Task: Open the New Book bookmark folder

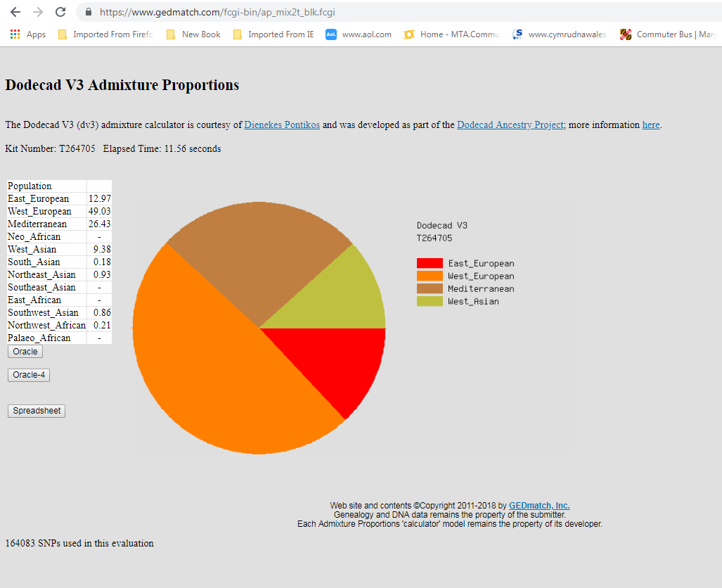Action: 193,34
